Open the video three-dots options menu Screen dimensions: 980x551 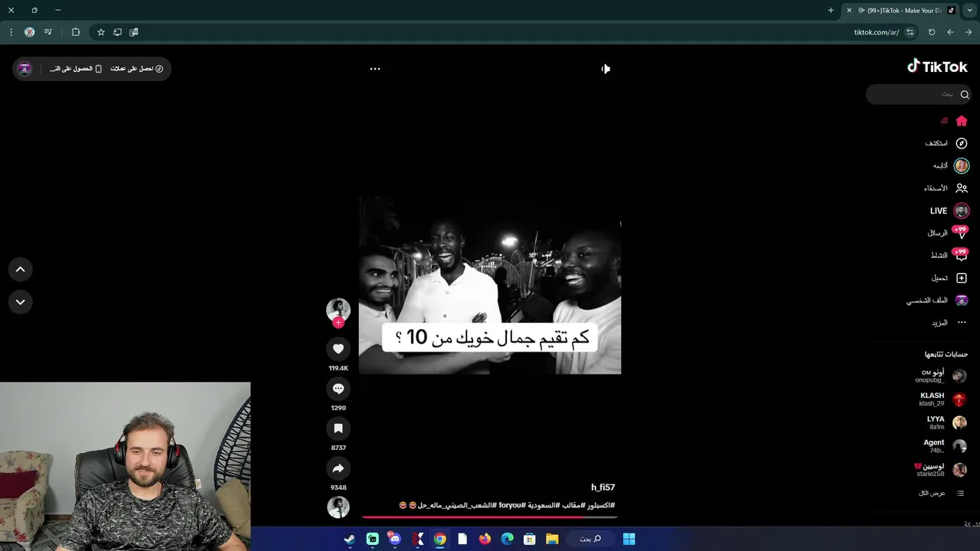pyautogui.click(x=375, y=69)
